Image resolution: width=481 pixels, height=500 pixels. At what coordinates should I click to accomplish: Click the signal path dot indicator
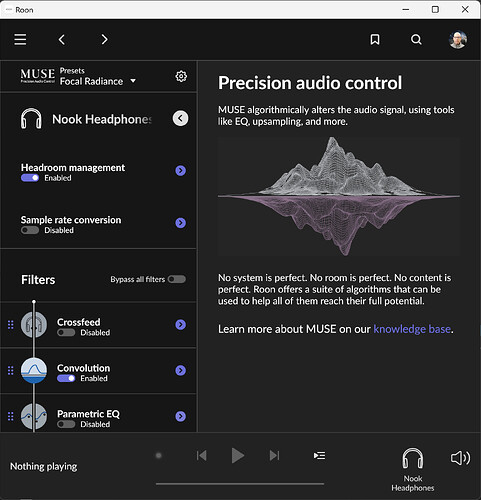point(159,455)
